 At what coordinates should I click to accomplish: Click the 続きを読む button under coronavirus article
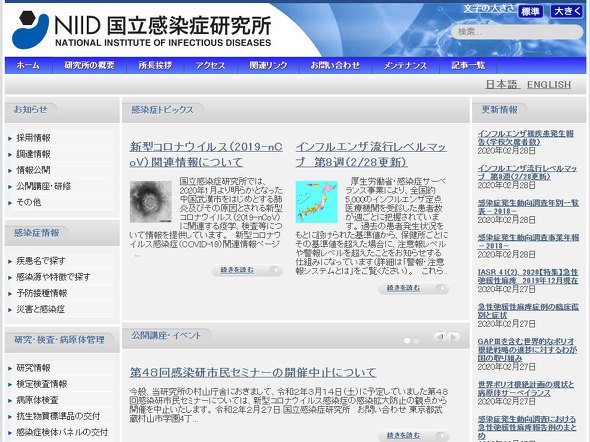[247, 270]
